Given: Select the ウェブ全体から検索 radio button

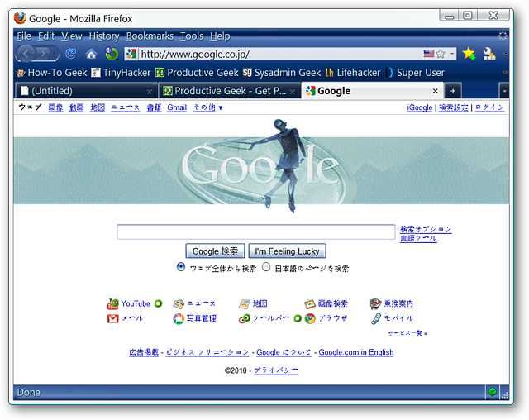Looking at the screenshot, I should coord(181,267).
